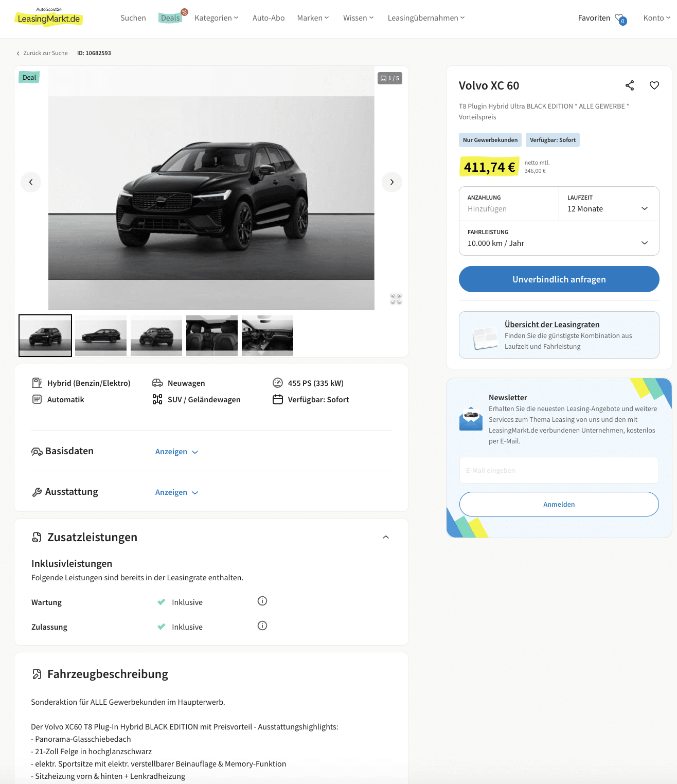Open the Kategorien menu
677x784 pixels.
point(217,18)
